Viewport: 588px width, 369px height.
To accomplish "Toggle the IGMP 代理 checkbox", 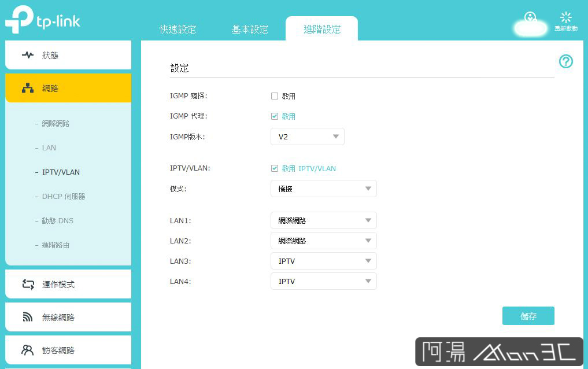I will (275, 116).
